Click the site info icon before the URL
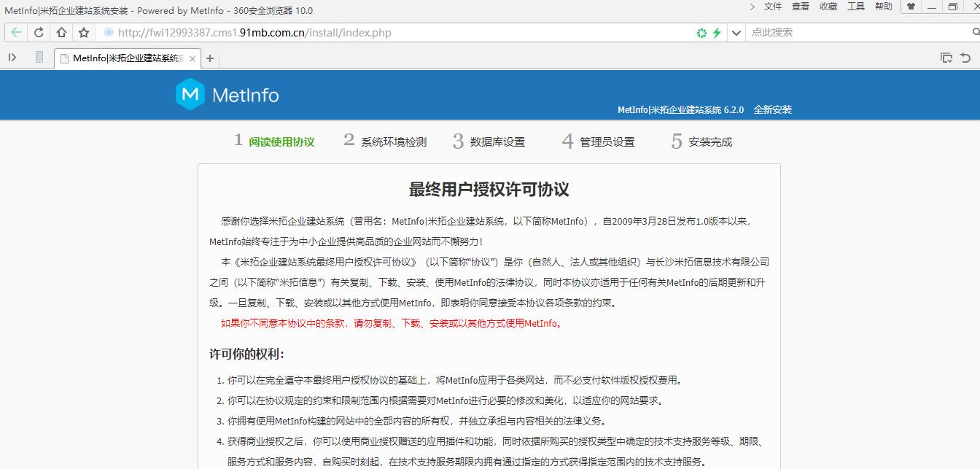The width and height of the screenshot is (980, 469). point(109,32)
